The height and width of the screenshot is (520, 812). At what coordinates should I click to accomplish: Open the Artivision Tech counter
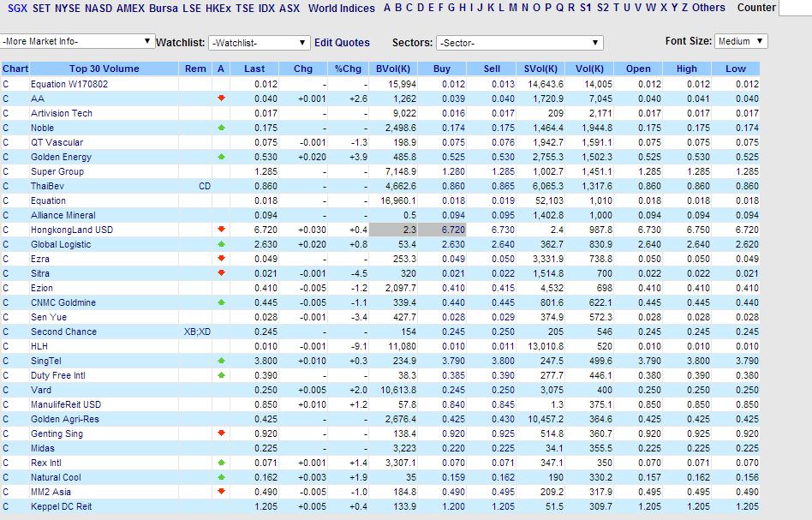click(61, 113)
